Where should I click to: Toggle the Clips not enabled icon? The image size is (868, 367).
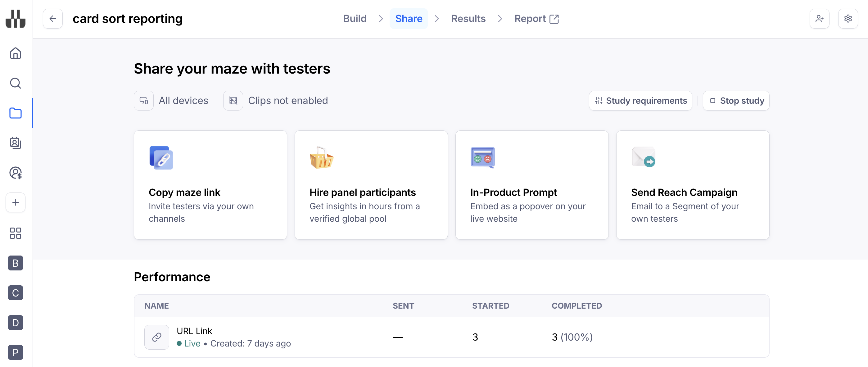point(233,101)
